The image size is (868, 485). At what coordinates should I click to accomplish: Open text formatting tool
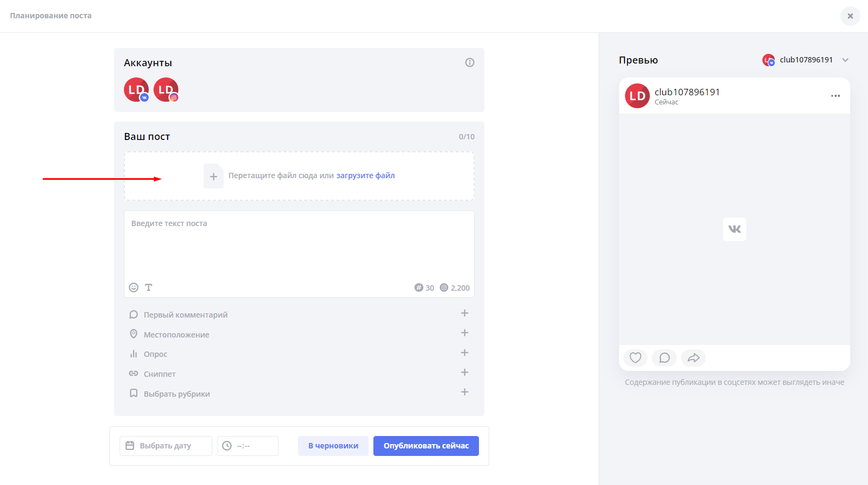click(149, 287)
